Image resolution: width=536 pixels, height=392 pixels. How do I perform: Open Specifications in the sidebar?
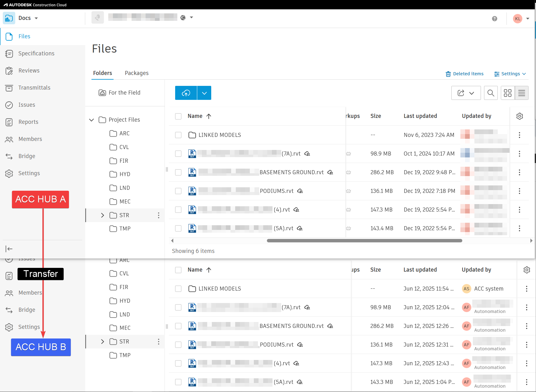point(36,54)
